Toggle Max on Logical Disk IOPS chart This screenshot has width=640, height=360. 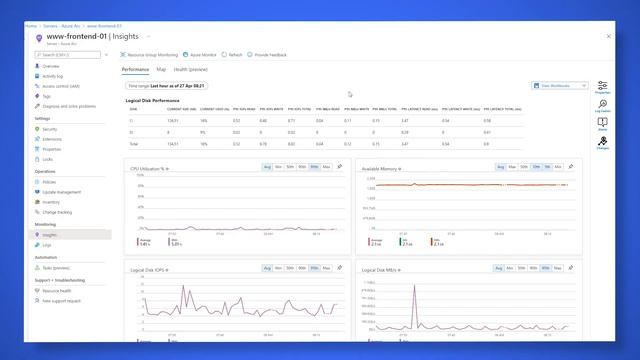click(x=326, y=268)
